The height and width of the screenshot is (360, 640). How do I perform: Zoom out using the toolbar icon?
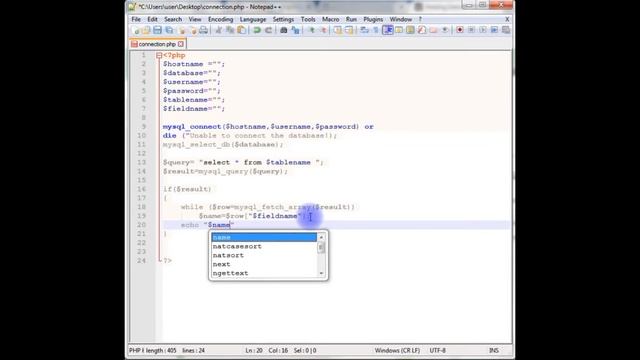click(323, 30)
